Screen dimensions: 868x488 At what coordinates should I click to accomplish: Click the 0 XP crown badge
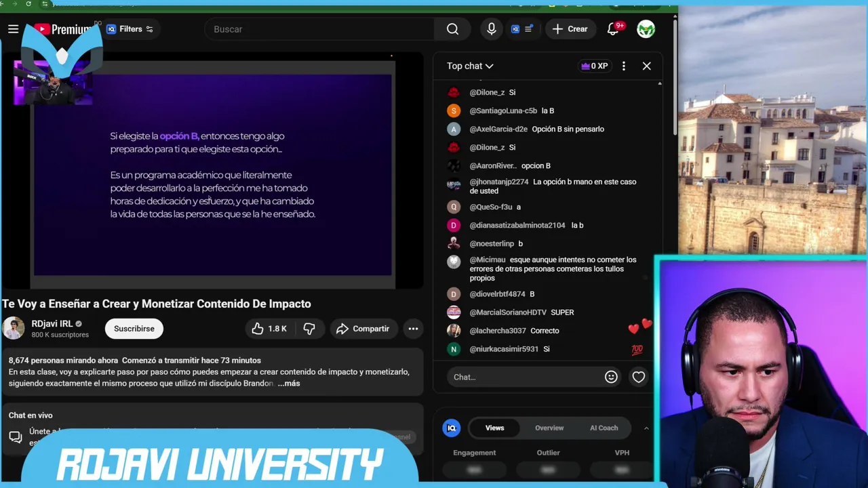pos(595,66)
